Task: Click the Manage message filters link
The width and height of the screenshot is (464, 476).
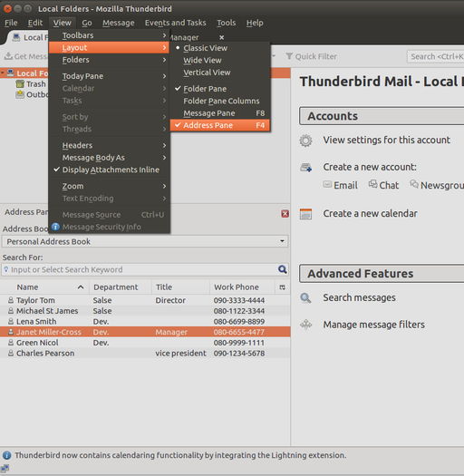Action: click(x=373, y=325)
